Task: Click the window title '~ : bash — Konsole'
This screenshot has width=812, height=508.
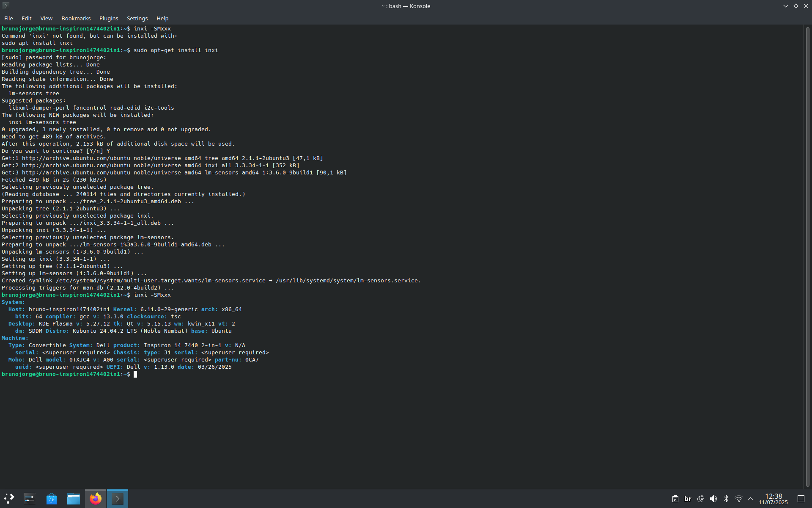Action: [x=406, y=6]
